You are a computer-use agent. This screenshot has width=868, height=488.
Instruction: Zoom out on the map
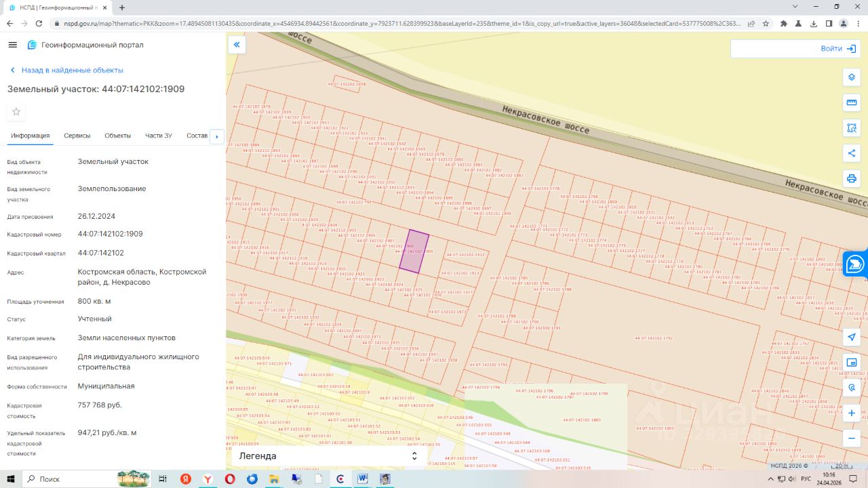coord(851,439)
